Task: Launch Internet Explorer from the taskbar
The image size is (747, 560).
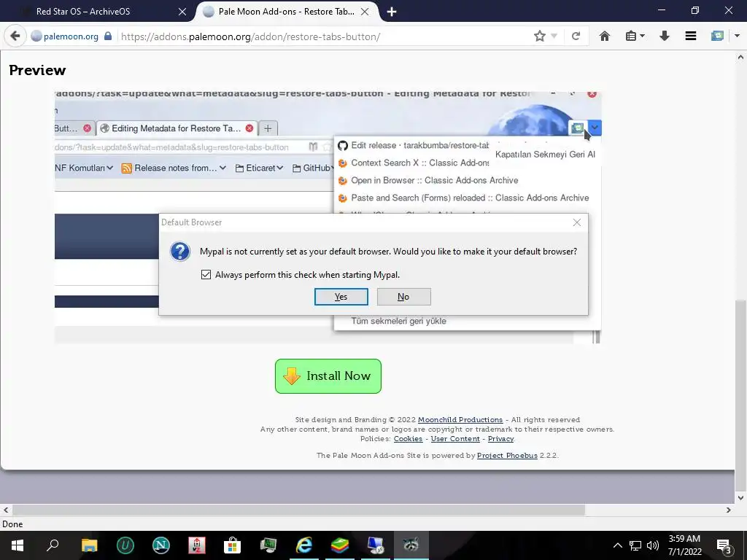Action: (x=304, y=545)
